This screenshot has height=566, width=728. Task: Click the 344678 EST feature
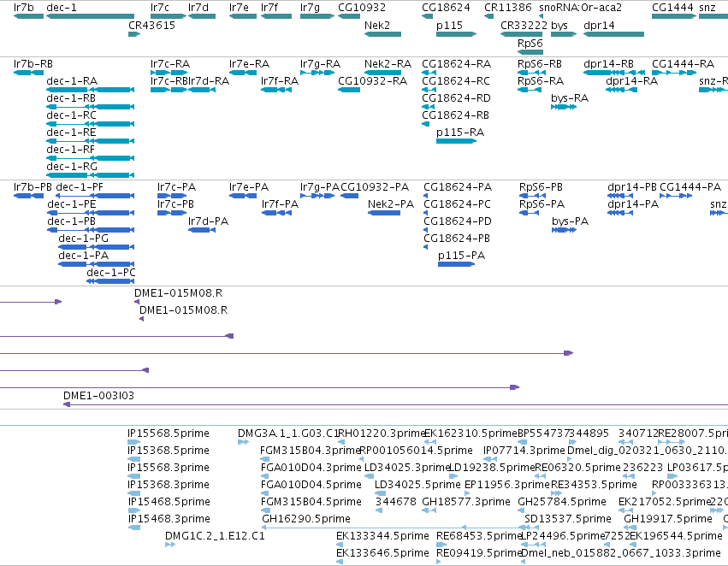pos(379,510)
